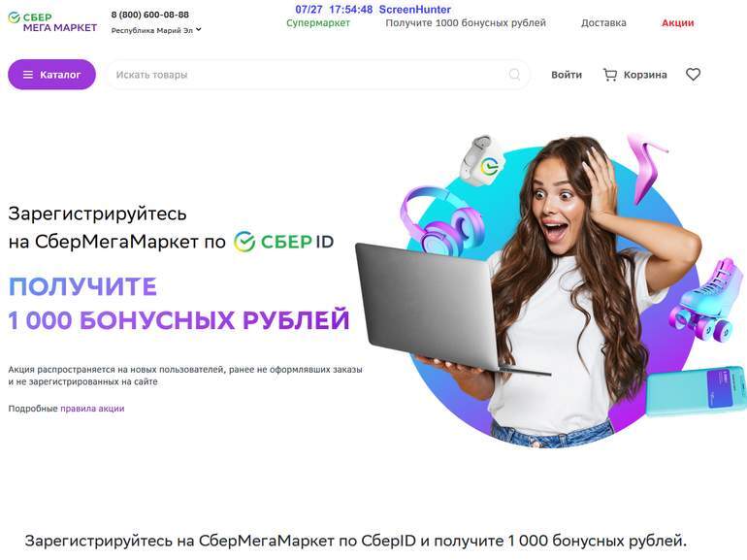Click the region dropdown chevron arrow

[x=199, y=29]
